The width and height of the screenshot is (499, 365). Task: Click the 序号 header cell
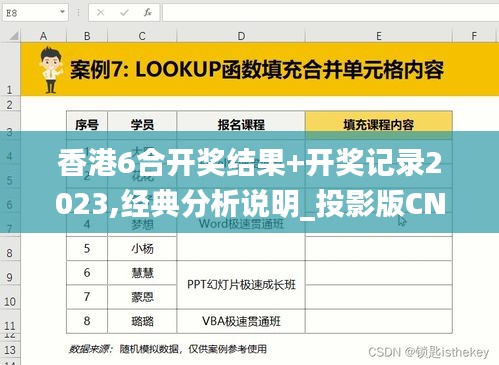(x=87, y=125)
